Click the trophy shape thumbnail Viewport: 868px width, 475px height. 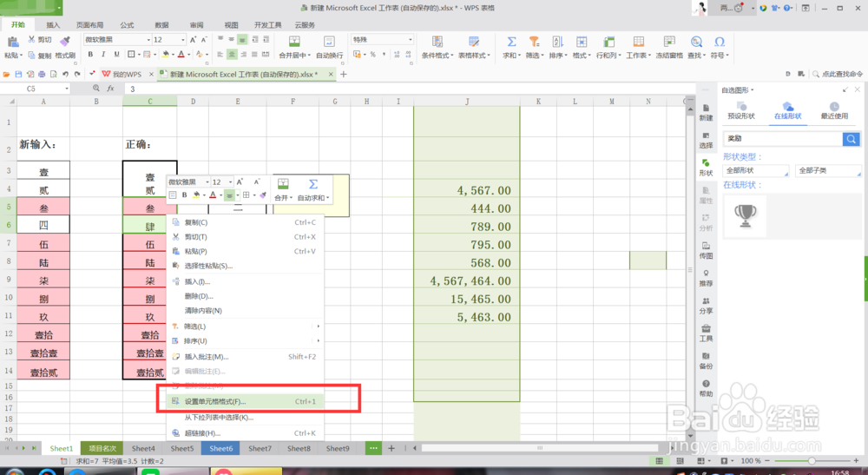745,216
